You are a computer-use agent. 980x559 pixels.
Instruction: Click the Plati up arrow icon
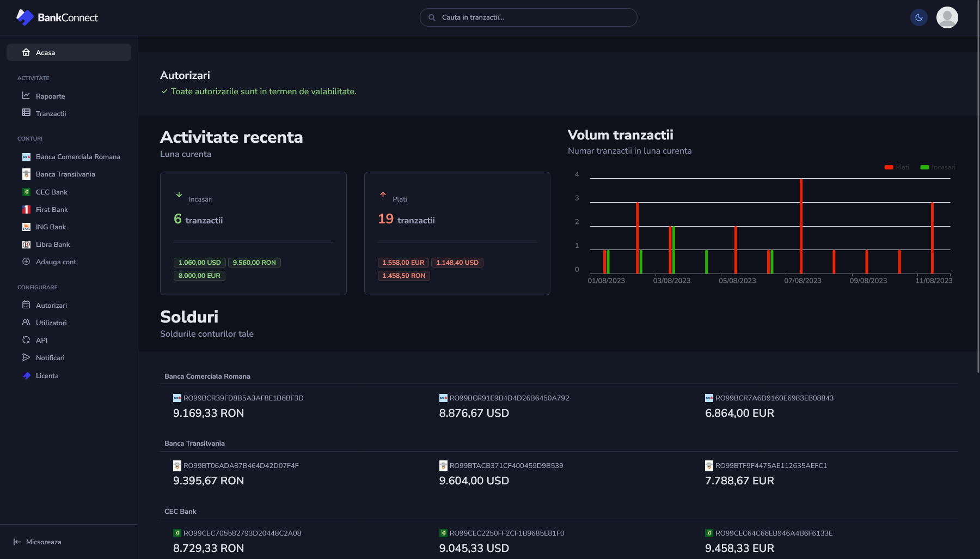point(383,195)
